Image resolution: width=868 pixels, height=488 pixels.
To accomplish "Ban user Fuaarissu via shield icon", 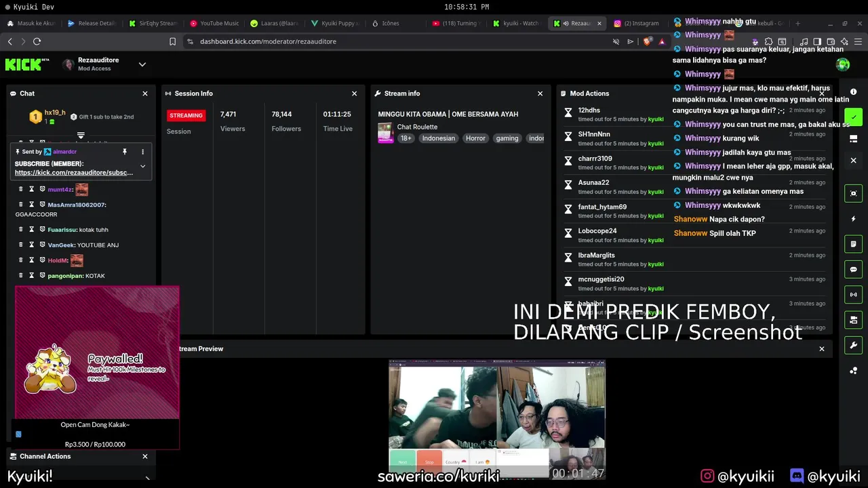I will 42,229.
